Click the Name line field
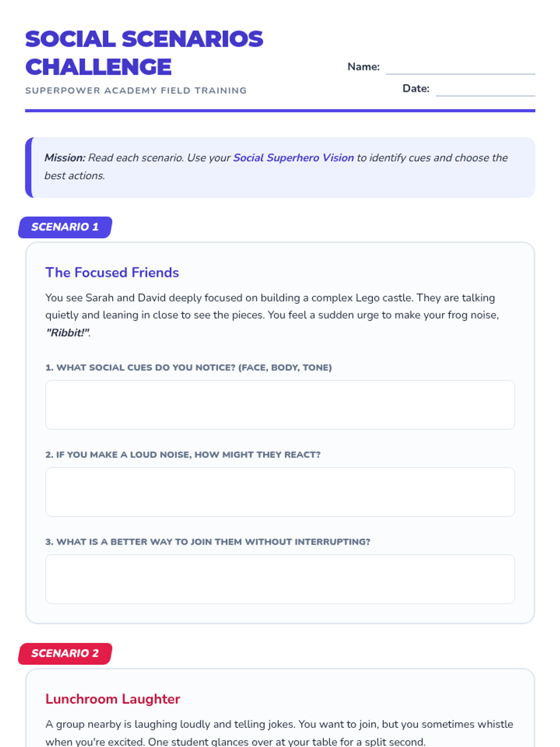560x747 pixels. pyautogui.click(x=460, y=67)
